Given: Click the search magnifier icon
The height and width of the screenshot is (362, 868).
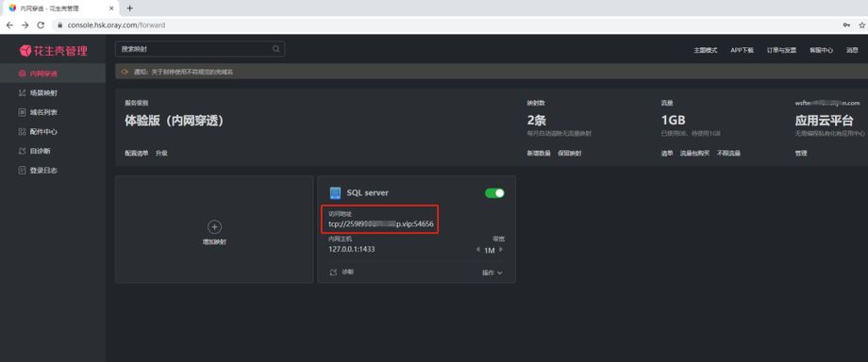Looking at the screenshot, I should point(276,49).
